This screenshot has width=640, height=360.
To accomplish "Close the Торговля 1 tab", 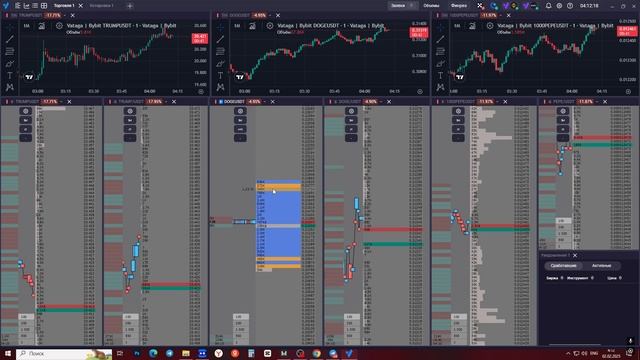I will pyautogui.click(x=80, y=6).
